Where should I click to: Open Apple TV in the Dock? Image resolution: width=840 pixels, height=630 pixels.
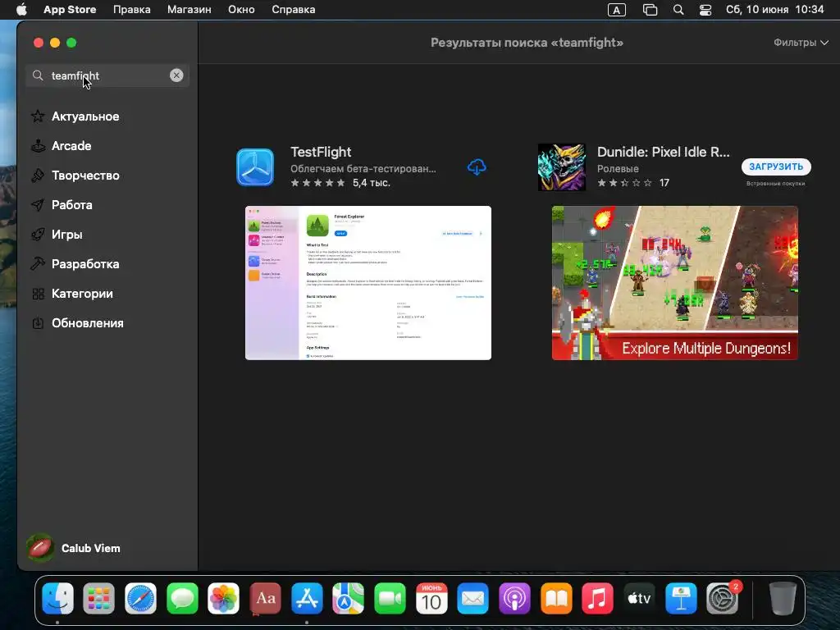pyautogui.click(x=639, y=598)
